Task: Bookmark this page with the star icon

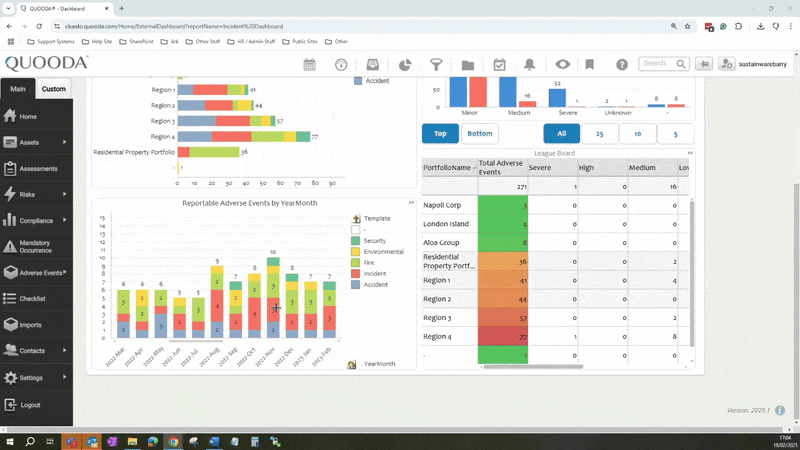Action: (687, 26)
